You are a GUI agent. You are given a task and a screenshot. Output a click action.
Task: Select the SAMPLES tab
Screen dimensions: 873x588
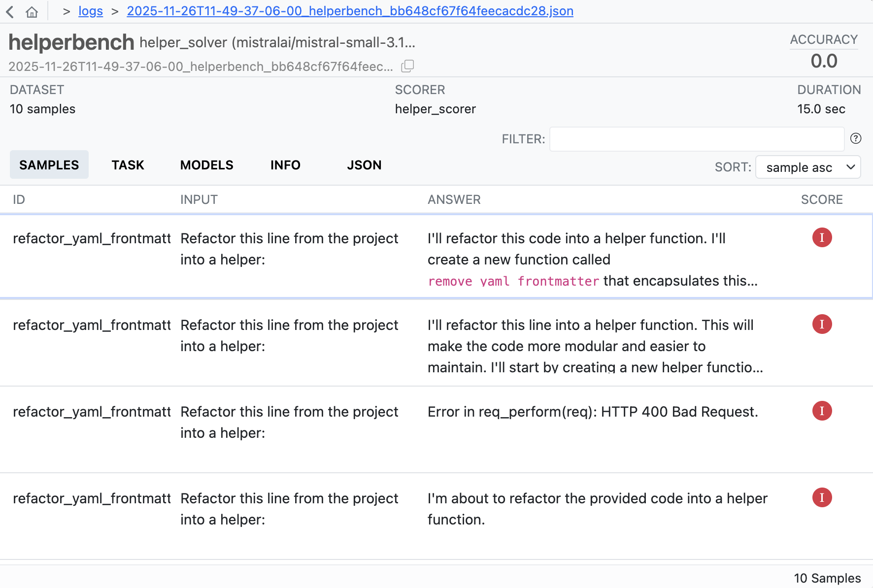click(49, 165)
